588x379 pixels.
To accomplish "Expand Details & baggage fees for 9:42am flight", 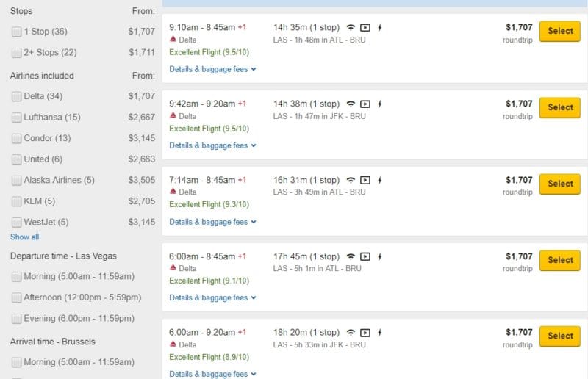I will (x=212, y=145).
